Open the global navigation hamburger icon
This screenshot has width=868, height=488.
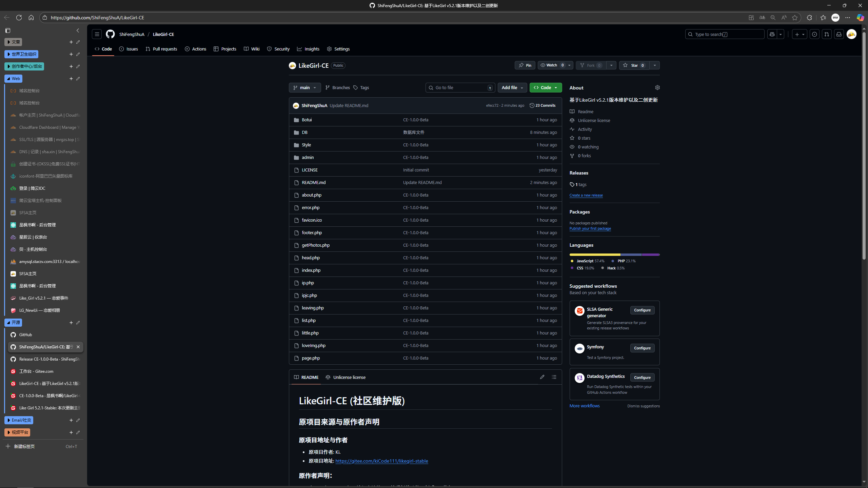pos(97,34)
